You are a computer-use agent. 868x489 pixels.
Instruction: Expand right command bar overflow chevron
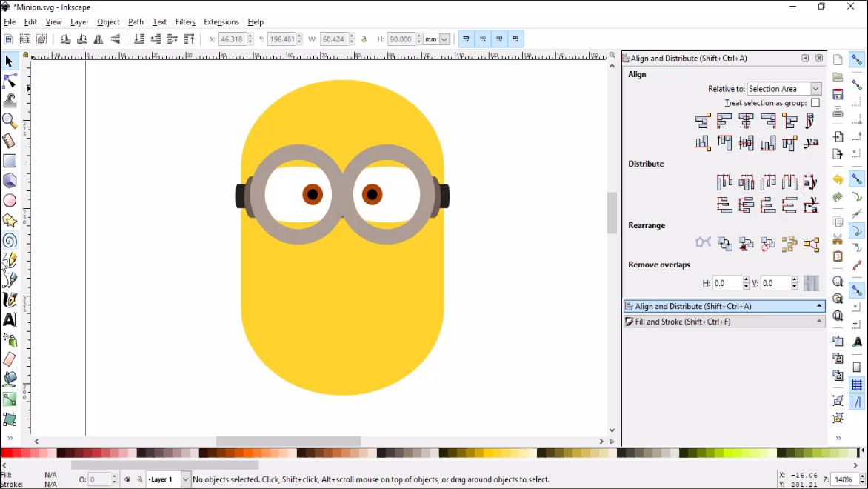tap(838, 438)
